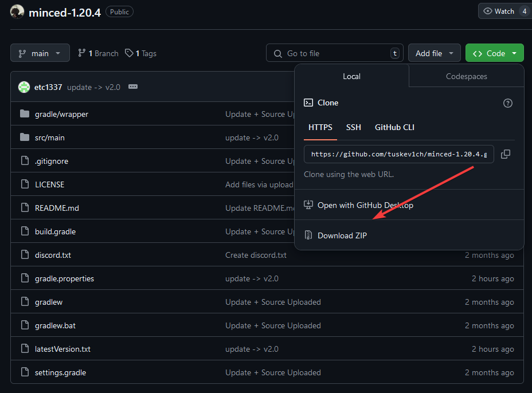Click the gradlew file icon
Screen dimensions: 532x393
[x=25, y=301]
